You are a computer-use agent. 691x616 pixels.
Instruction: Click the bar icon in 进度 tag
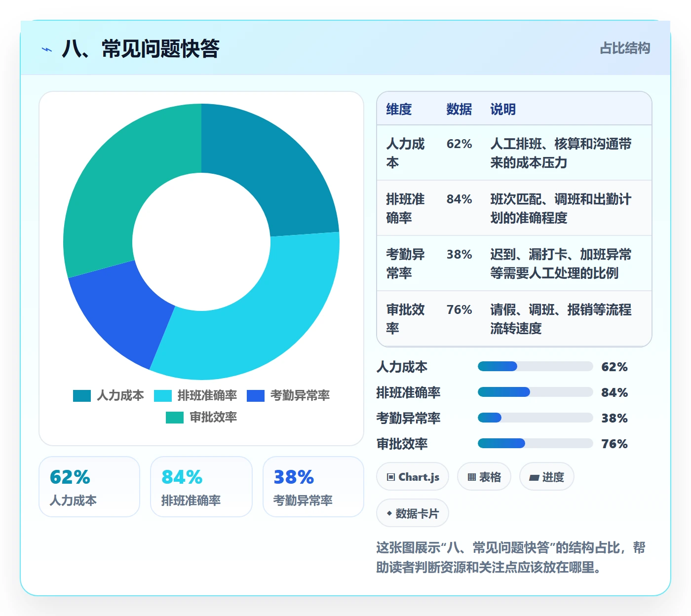[x=534, y=478]
